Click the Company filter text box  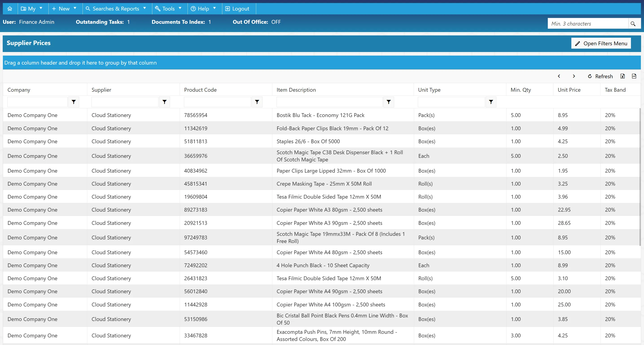coord(37,102)
